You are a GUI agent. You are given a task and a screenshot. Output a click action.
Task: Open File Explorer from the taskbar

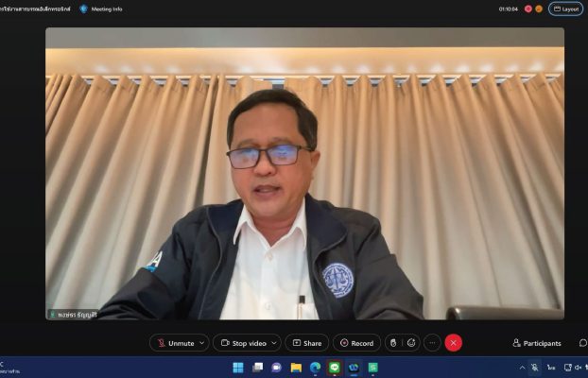(x=296, y=368)
